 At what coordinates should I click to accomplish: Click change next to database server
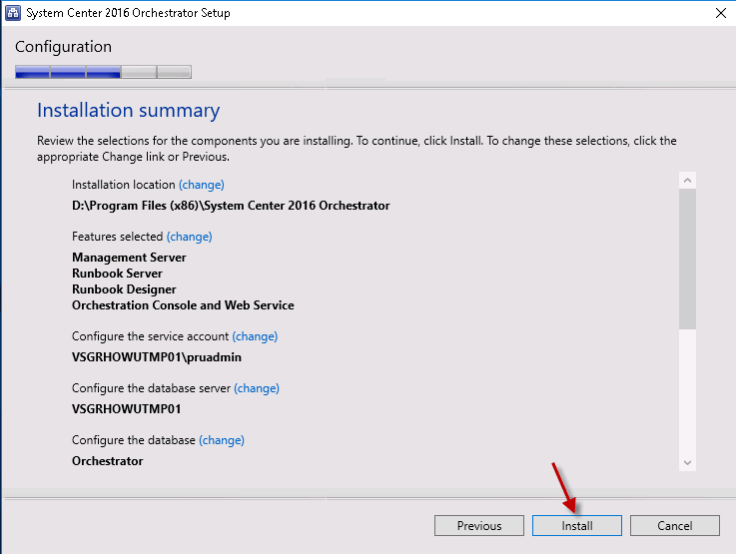pos(256,388)
